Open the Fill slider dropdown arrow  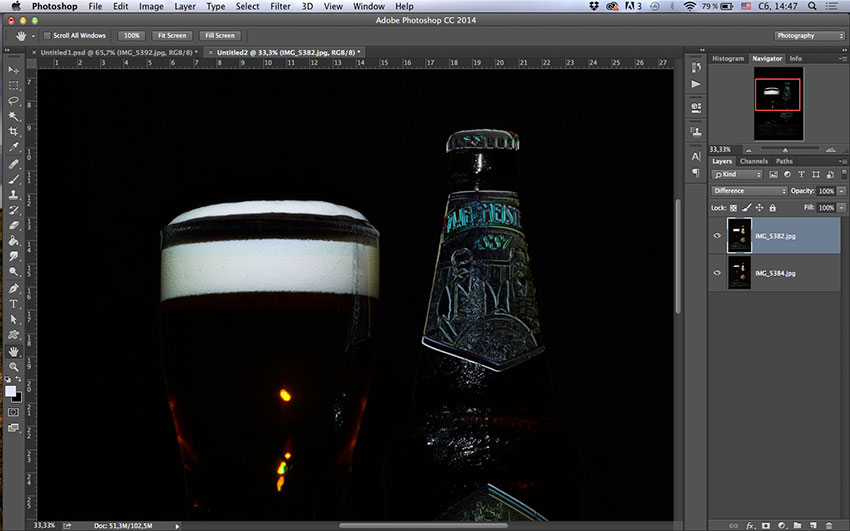click(x=841, y=208)
